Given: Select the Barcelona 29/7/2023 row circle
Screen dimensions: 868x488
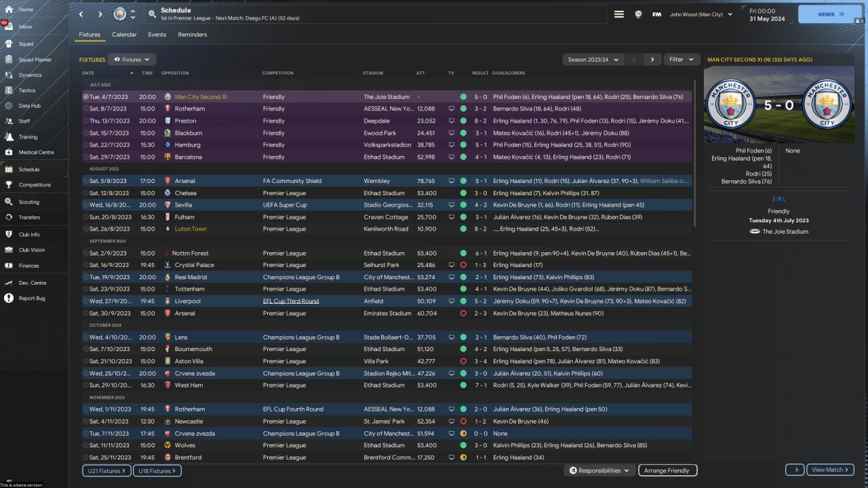Looking at the screenshot, I should [x=85, y=157].
